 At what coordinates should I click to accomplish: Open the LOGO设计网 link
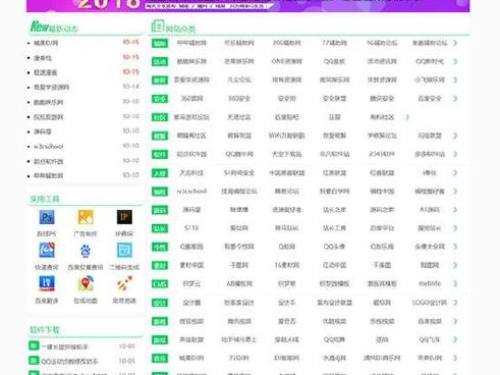click(x=430, y=303)
